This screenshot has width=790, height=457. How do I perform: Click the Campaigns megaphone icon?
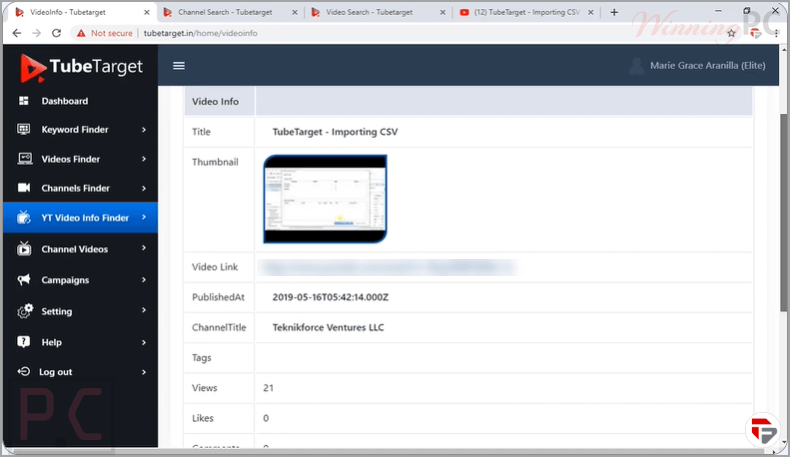(x=24, y=280)
